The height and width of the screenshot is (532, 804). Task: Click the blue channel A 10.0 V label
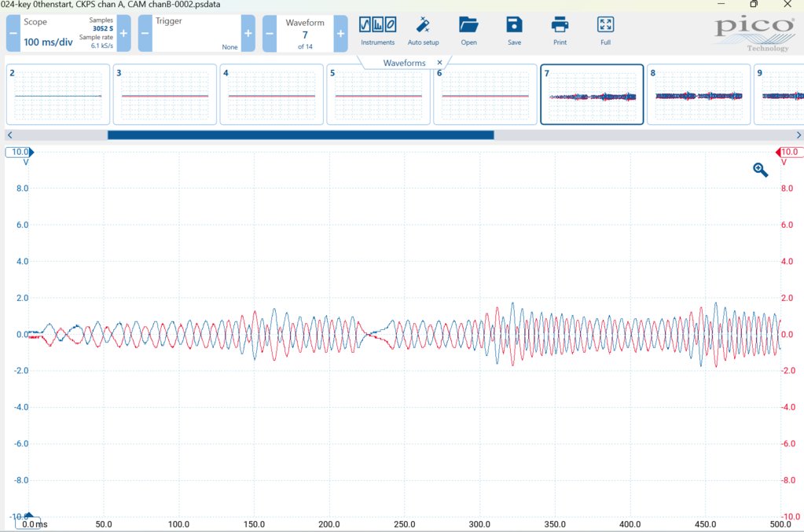click(x=20, y=152)
